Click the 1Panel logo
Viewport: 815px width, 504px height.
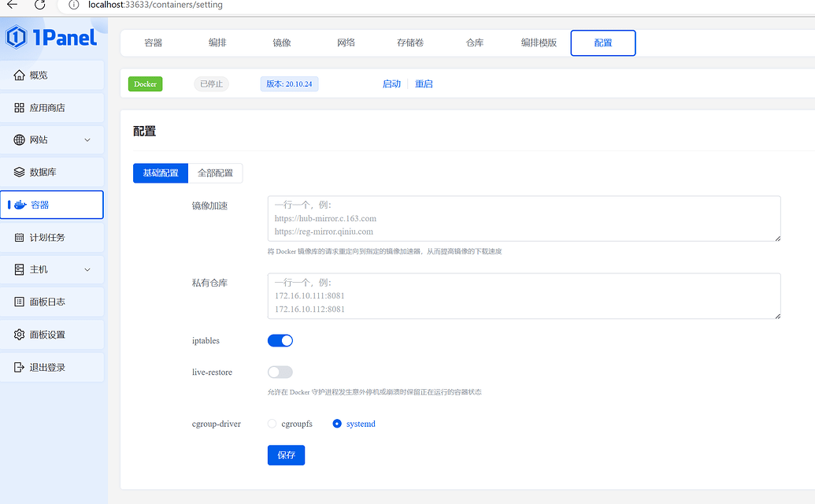51,38
